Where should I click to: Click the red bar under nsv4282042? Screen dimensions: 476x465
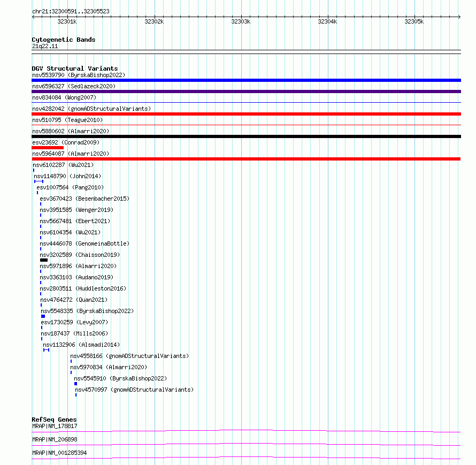coord(246,114)
